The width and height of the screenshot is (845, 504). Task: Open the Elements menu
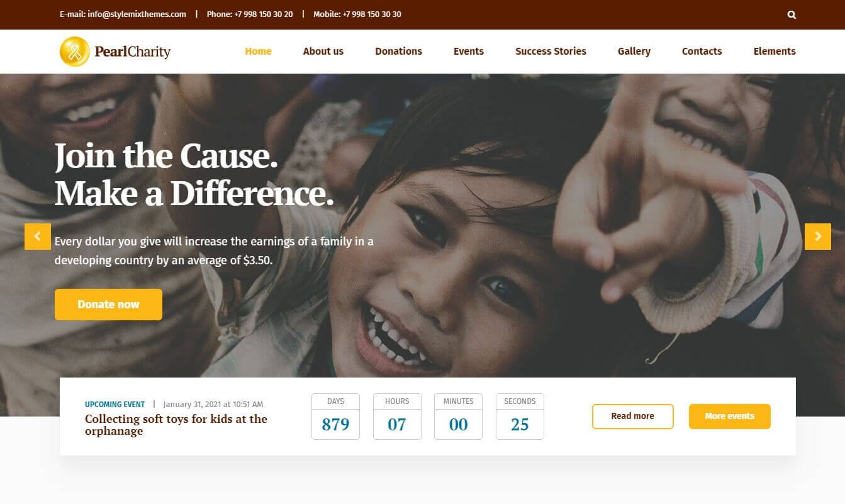tap(775, 52)
